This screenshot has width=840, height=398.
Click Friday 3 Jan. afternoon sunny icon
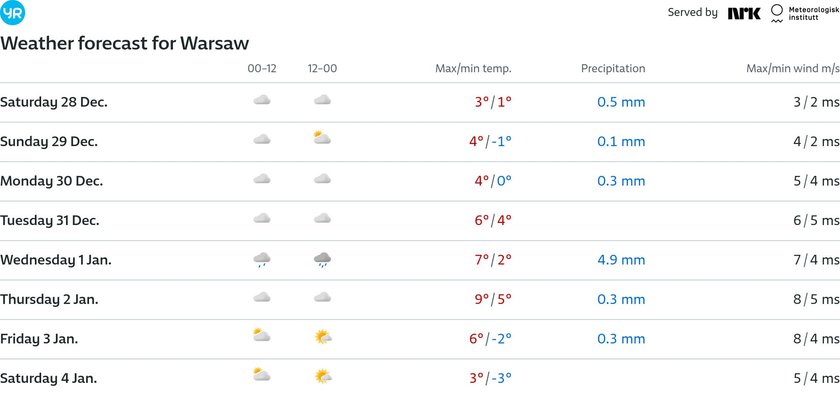[x=323, y=337]
